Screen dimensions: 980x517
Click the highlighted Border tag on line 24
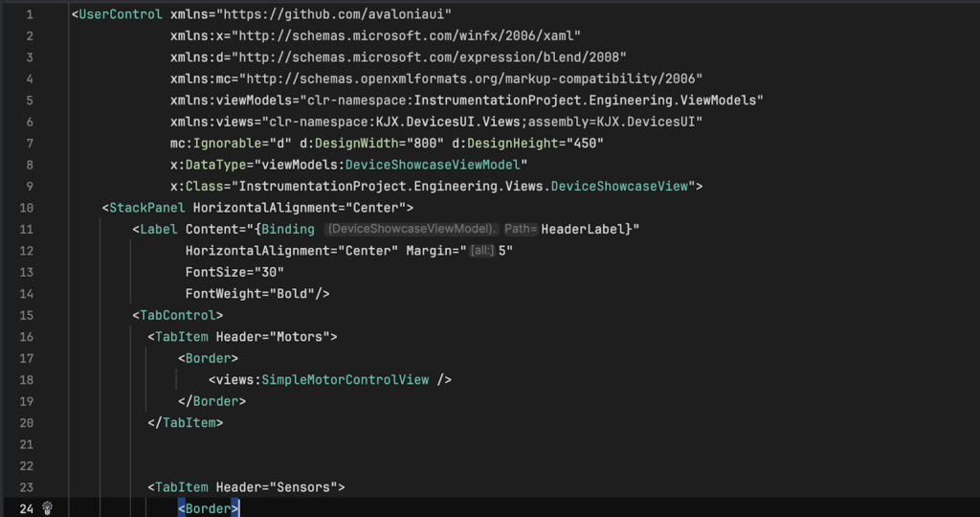(209, 508)
